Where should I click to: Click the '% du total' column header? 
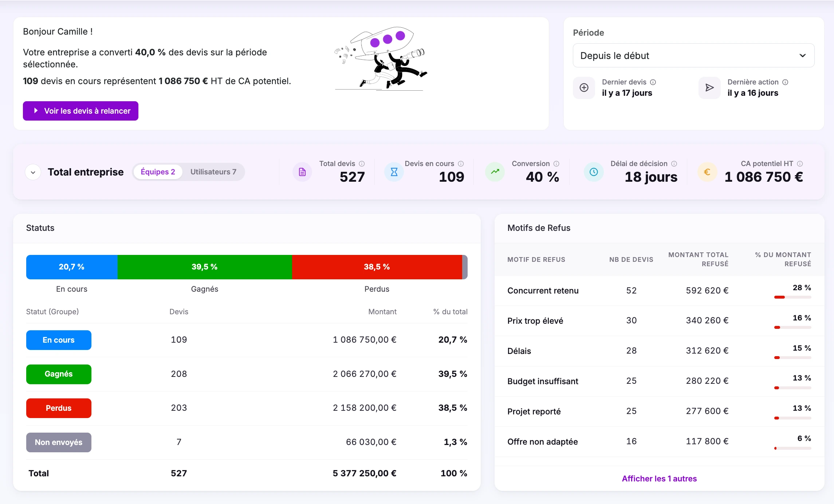coord(450,312)
